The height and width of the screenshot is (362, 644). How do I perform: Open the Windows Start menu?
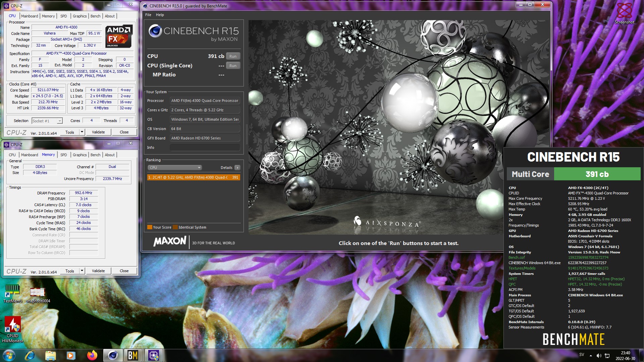pos(9,355)
